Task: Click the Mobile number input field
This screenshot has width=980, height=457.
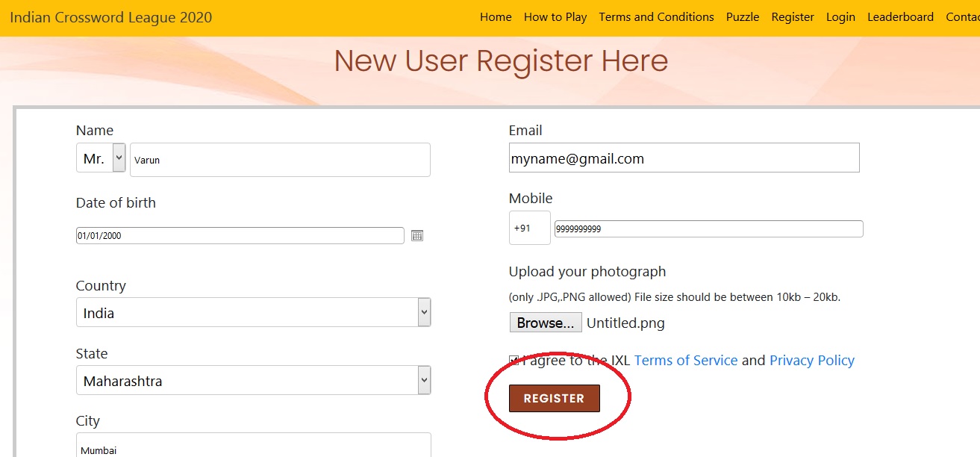Action: tap(708, 229)
